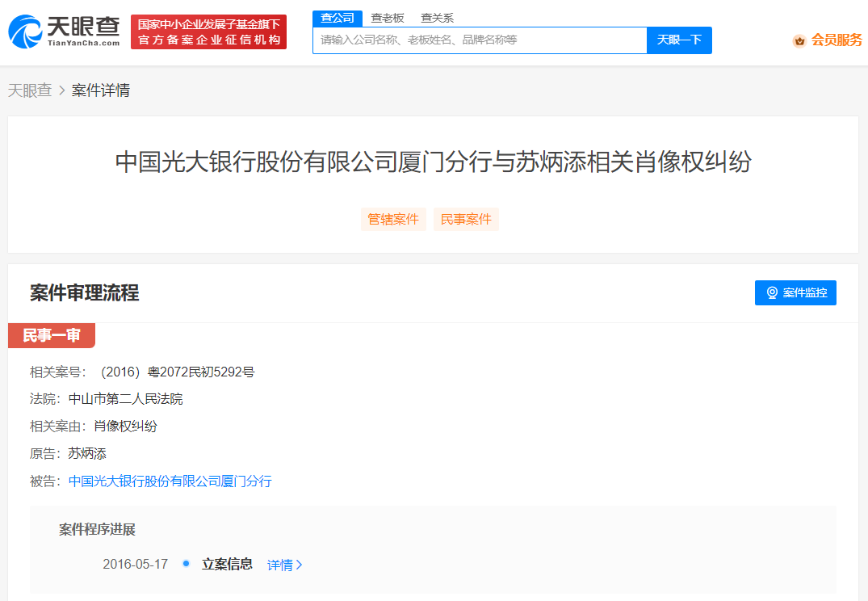Select the 民事案件 tag
Image resolution: width=868 pixels, height=601 pixels.
point(466,220)
